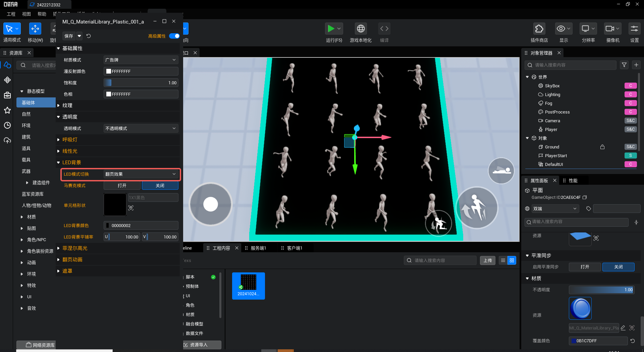The width and height of the screenshot is (644, 352).
Task: Expand the Fresnel highlight section
Action: point(58,248)
